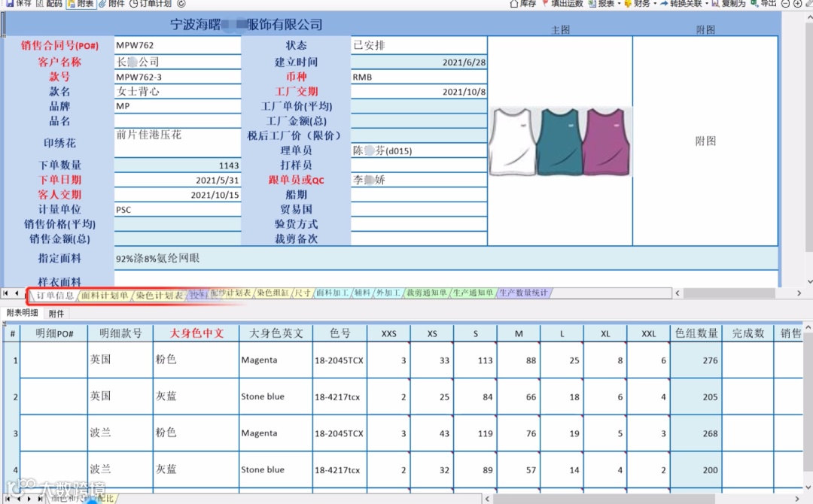
Task: Open 附件 with the paperclip icon
Action: coord(112,3)
